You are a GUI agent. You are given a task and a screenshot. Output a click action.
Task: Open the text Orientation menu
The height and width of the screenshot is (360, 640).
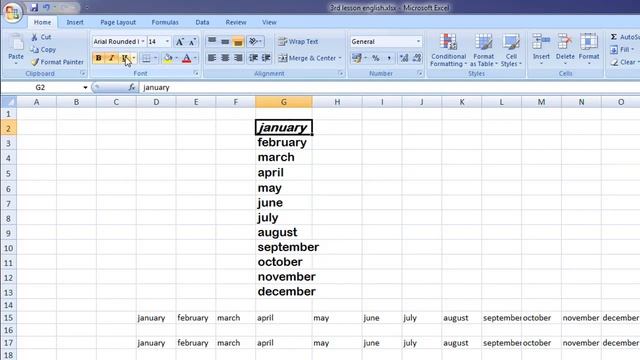coord(256,41)
